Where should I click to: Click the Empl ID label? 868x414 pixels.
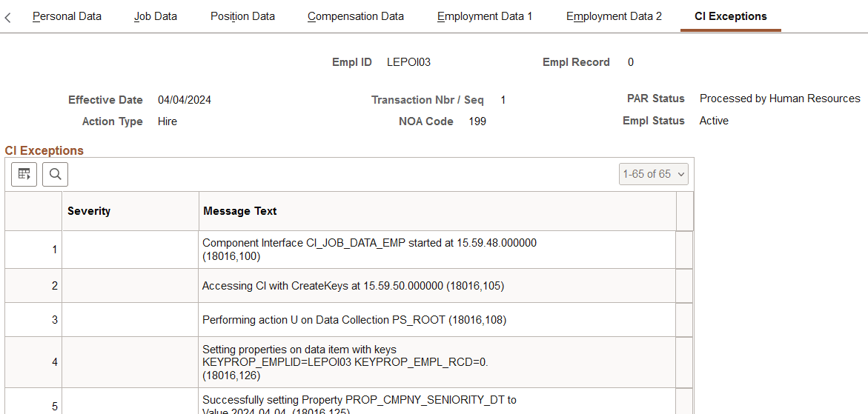[x=351, y=62]
